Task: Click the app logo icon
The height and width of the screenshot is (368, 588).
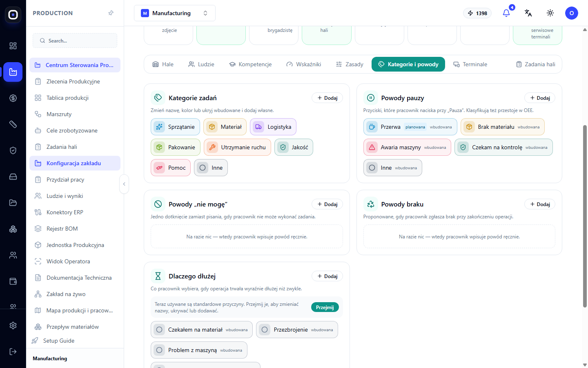Action: (13, 15)
